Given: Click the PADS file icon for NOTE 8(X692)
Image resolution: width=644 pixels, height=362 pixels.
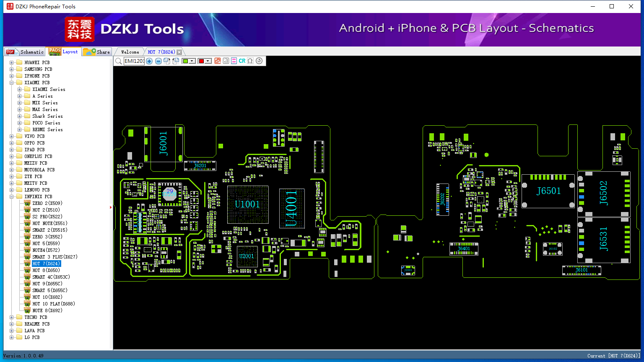Looking at the screenshot, I should [x=27, y=310].
